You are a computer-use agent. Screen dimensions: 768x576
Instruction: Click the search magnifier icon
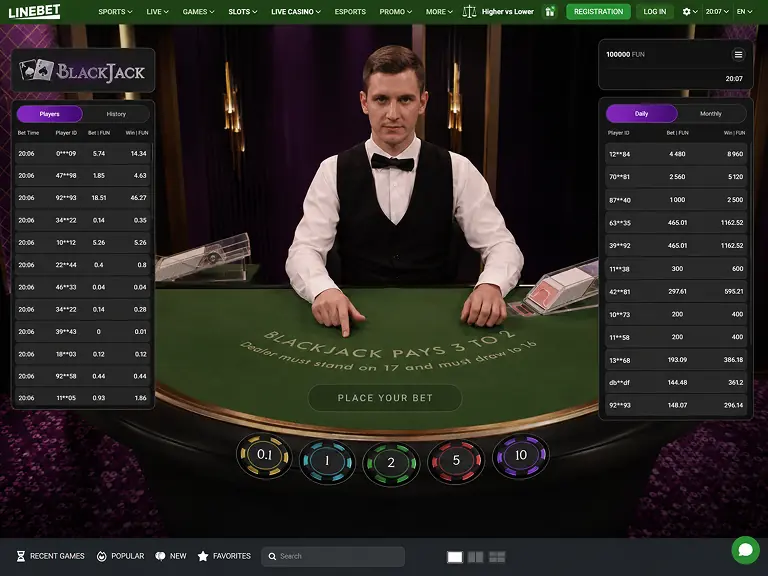(272, 556)
